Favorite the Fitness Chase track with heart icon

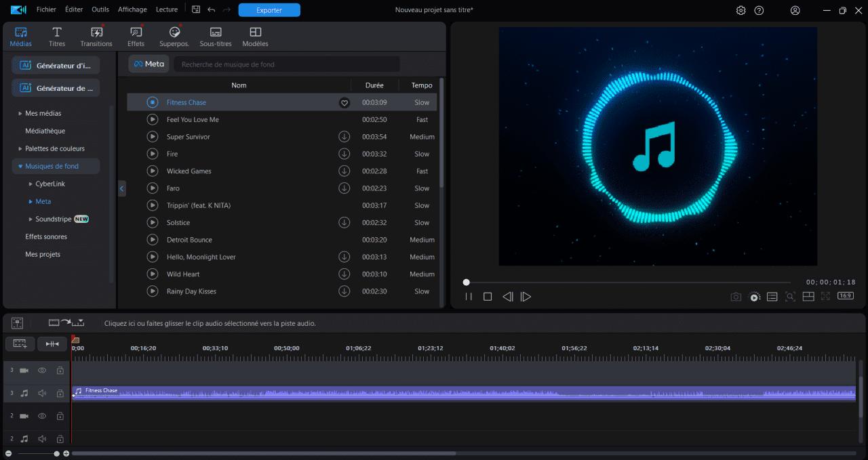pyautogui.click(x=344, y=103)
